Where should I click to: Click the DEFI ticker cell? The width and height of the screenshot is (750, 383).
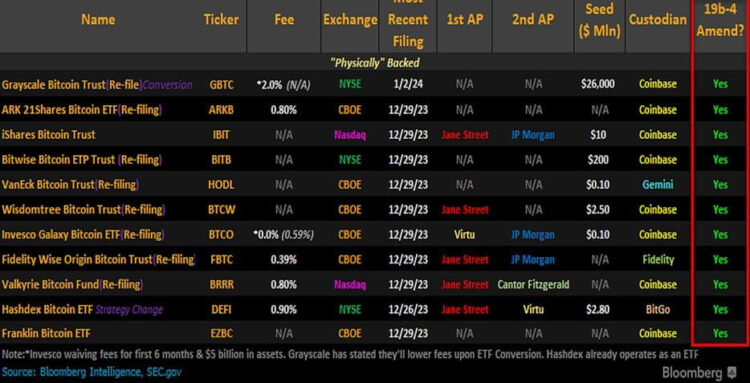221,309
